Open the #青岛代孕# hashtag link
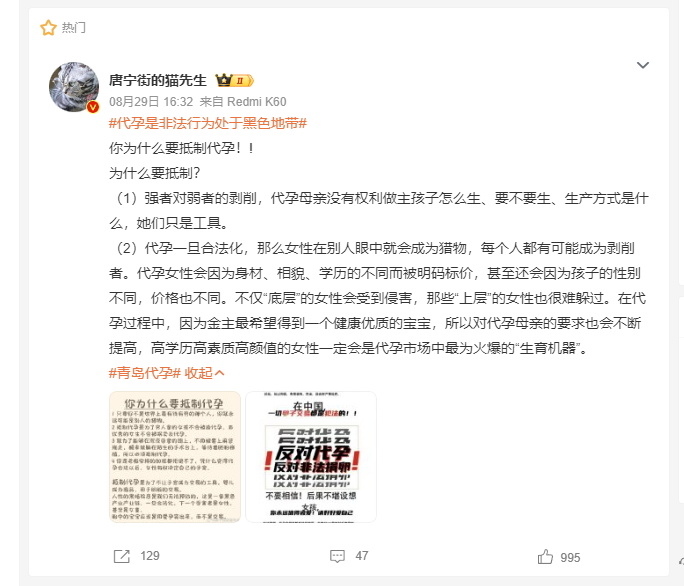The image size is (684, 586). click(145, 373)
